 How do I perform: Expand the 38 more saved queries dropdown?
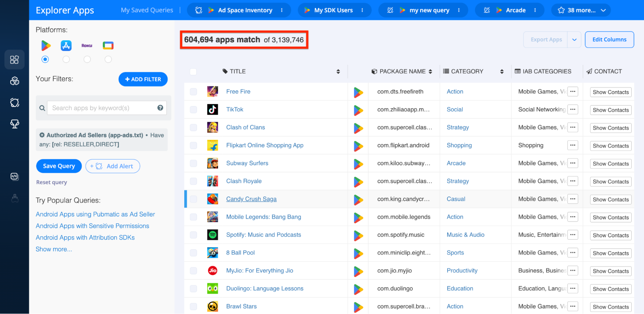(x=581, y=10)
